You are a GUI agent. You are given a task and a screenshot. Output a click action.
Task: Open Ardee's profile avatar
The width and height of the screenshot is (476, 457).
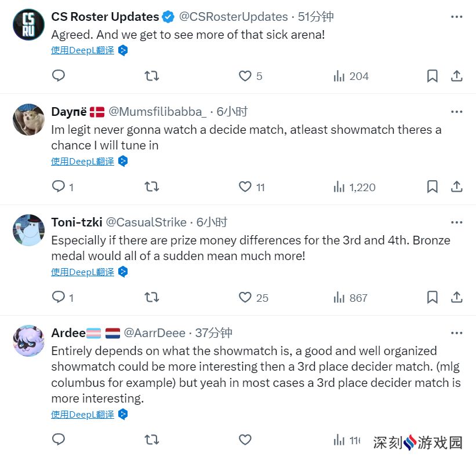click(x=28, y=341)
